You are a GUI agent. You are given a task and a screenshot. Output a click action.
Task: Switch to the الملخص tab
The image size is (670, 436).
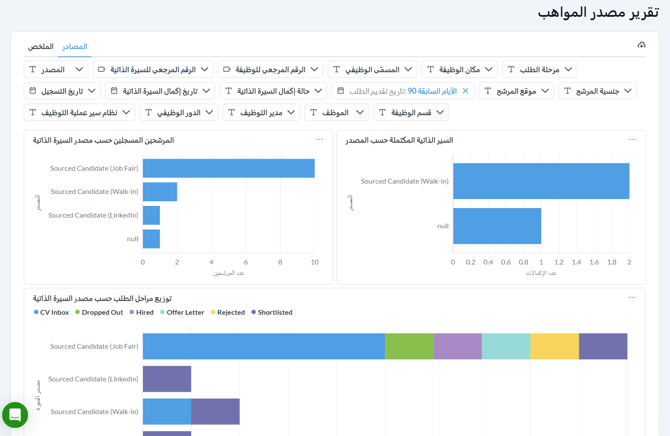(41, 47)
